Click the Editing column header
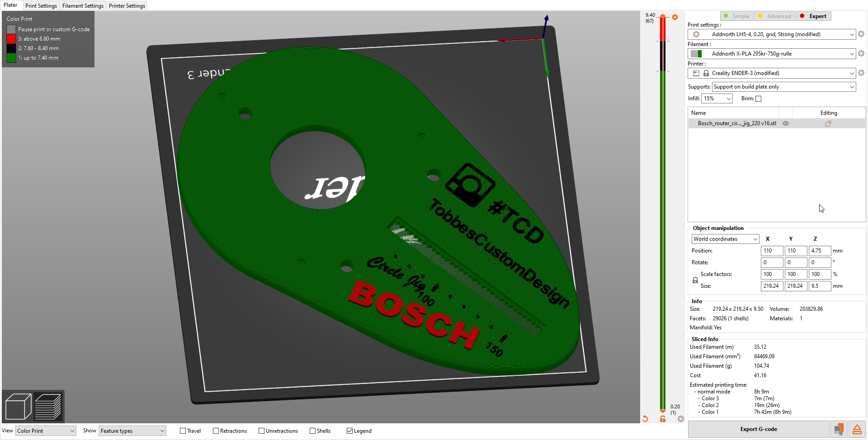Image resolution: width=868 pixels, height=440 pixels. pyautogui.click(x=829, y=113)
